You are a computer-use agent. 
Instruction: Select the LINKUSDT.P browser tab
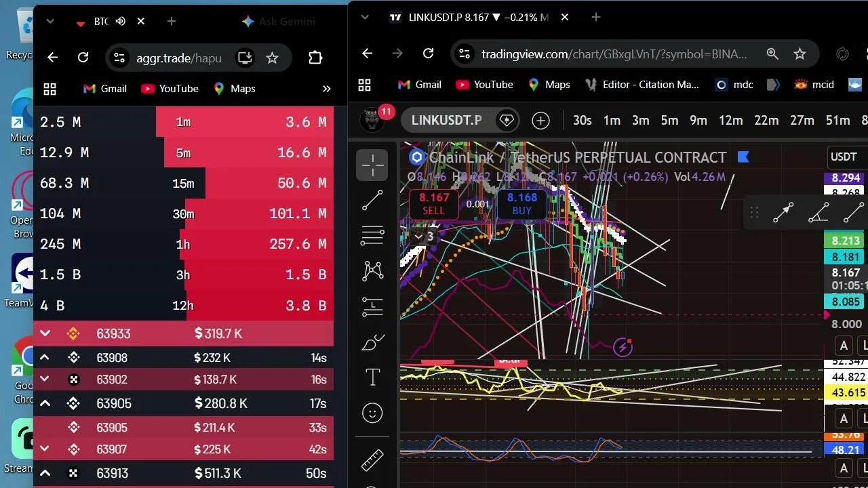(478, 18)
